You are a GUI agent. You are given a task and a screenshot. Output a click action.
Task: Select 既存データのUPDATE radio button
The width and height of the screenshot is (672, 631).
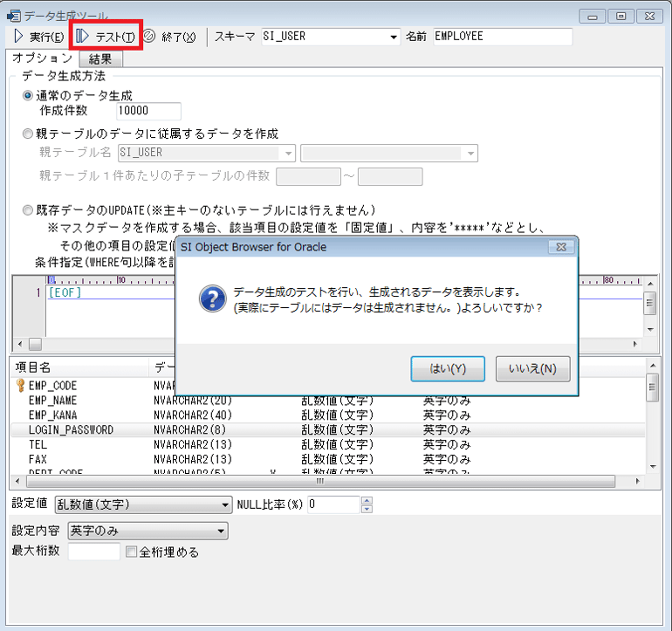pos(28,210)
